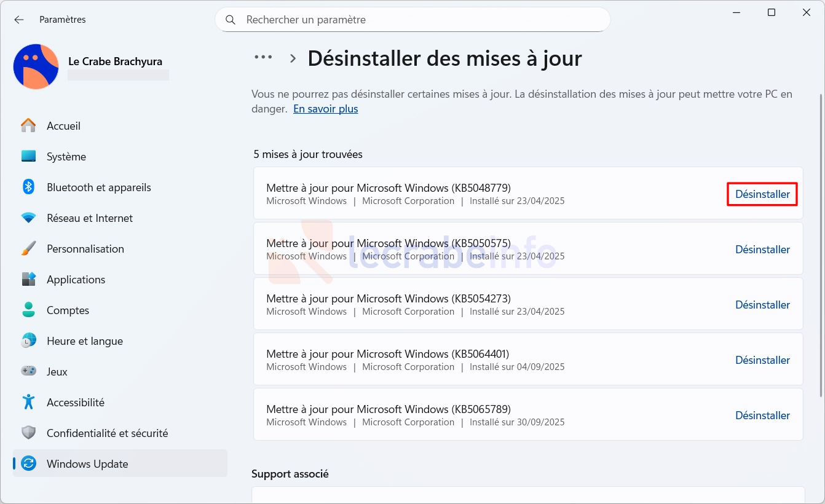Expand the breadcrumb ellipsis menu

[x=263, y=58]
